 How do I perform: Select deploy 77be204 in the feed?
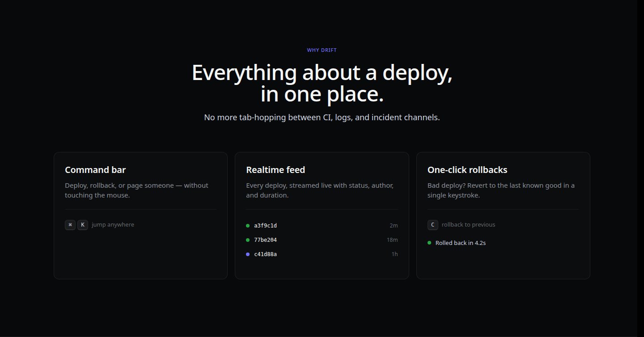click(322, 240)
